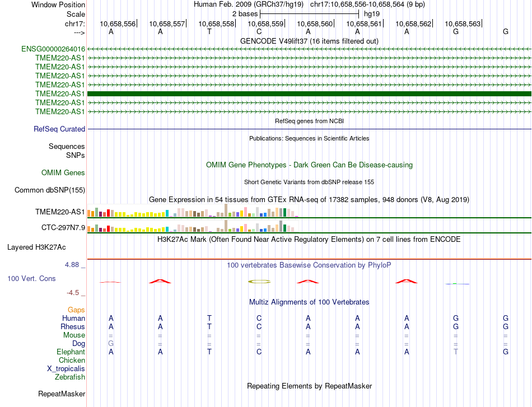Open Publications: Sequences in Scientific Articles title
The image size is (532, 407).
[309, 138]
